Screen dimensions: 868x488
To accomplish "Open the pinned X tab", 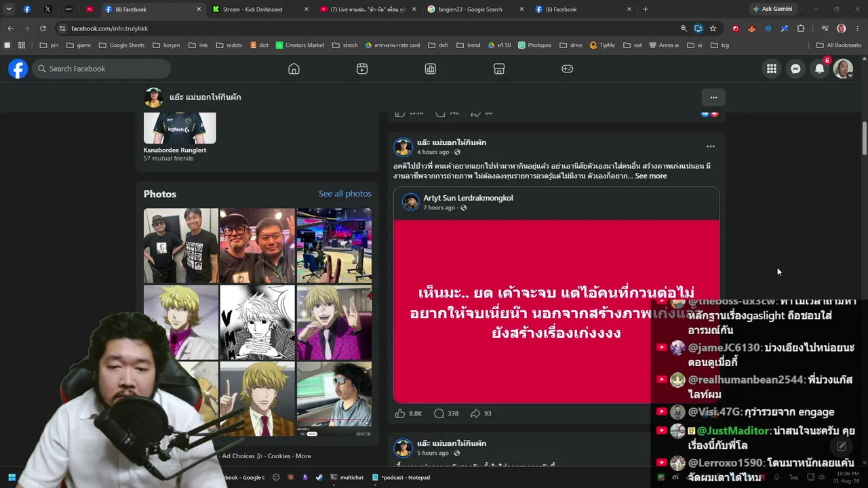I will (47, 9).
